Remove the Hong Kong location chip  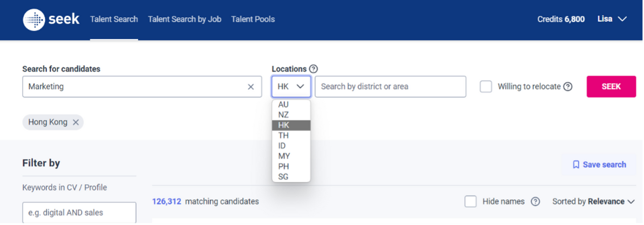tap(75, 122)
